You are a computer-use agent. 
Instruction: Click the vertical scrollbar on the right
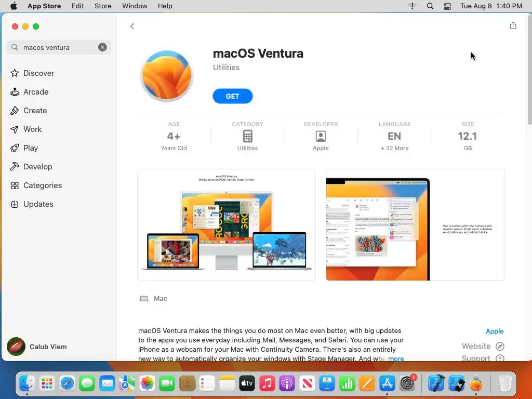(529, 70)
